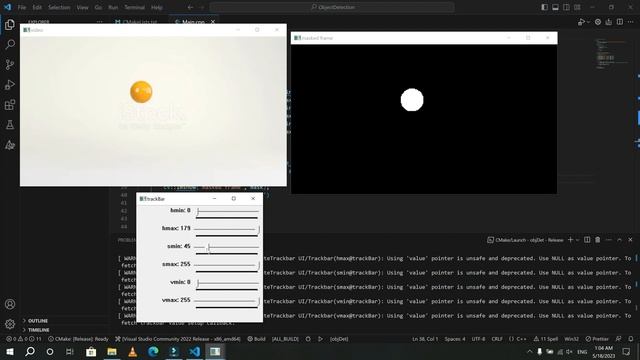The image size is (640, 360).
Task: Click the hmin slider in trackBar window
Action: pyautogui.click(x=227, y=211)
